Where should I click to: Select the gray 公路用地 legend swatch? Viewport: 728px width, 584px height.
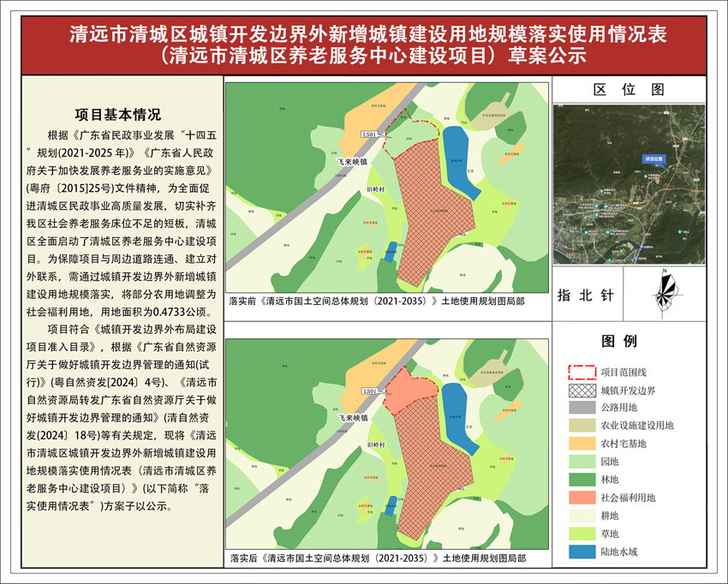[x=582, y=408]
